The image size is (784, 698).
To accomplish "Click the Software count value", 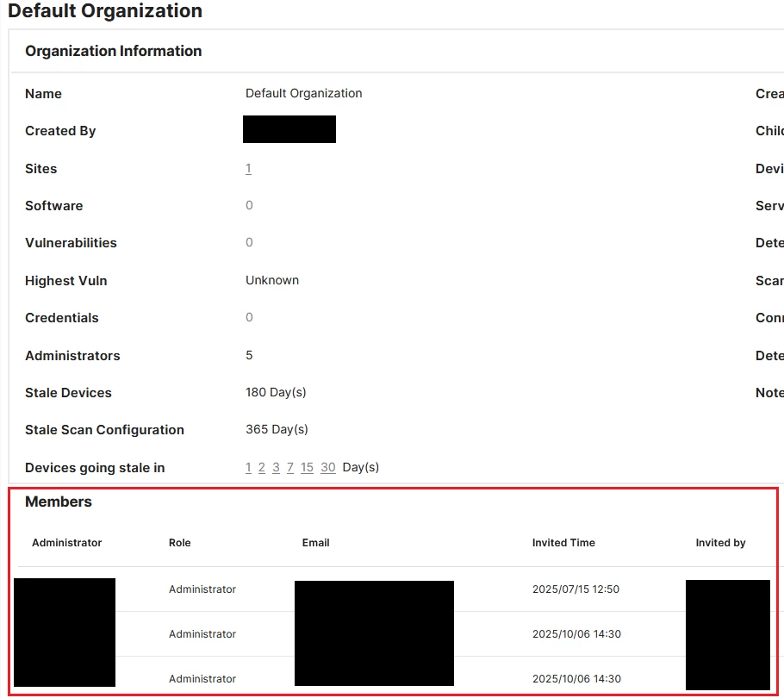I will coord(249,205).
